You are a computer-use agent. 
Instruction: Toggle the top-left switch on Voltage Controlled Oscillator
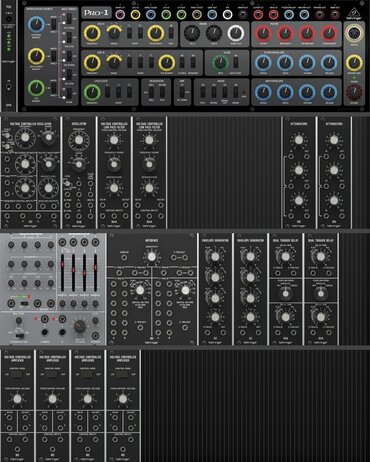[7, 136]
